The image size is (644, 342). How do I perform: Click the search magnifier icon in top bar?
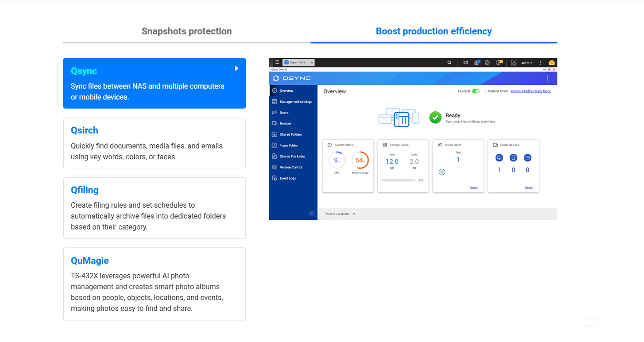pyautogui.click(x=449, y=63)
